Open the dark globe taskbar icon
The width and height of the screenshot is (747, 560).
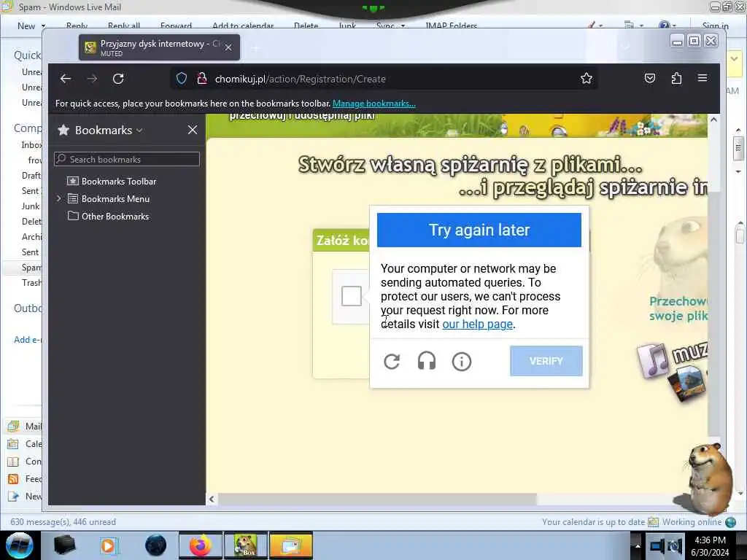click(x=156, y=545)
